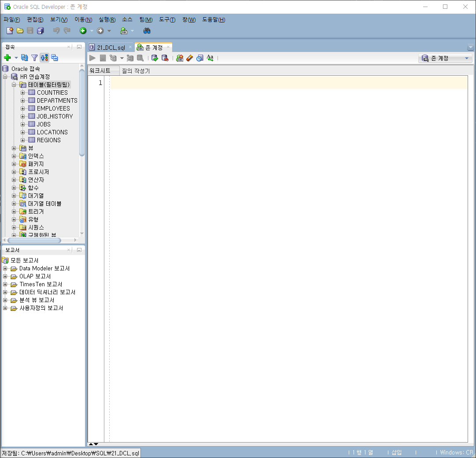
Task: Run statement with the play icon
Action: (92, 58)
